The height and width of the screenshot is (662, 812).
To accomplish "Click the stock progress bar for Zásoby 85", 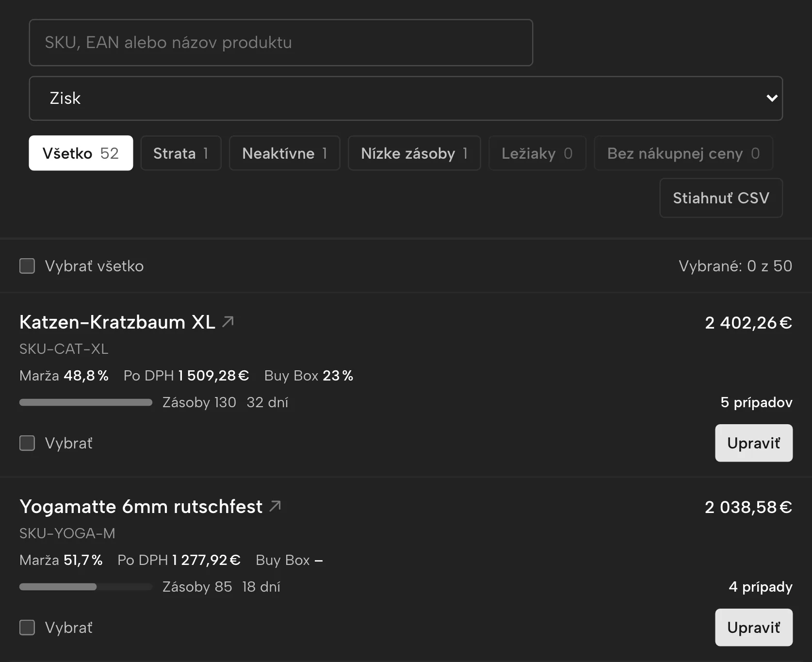I will 86,587.
